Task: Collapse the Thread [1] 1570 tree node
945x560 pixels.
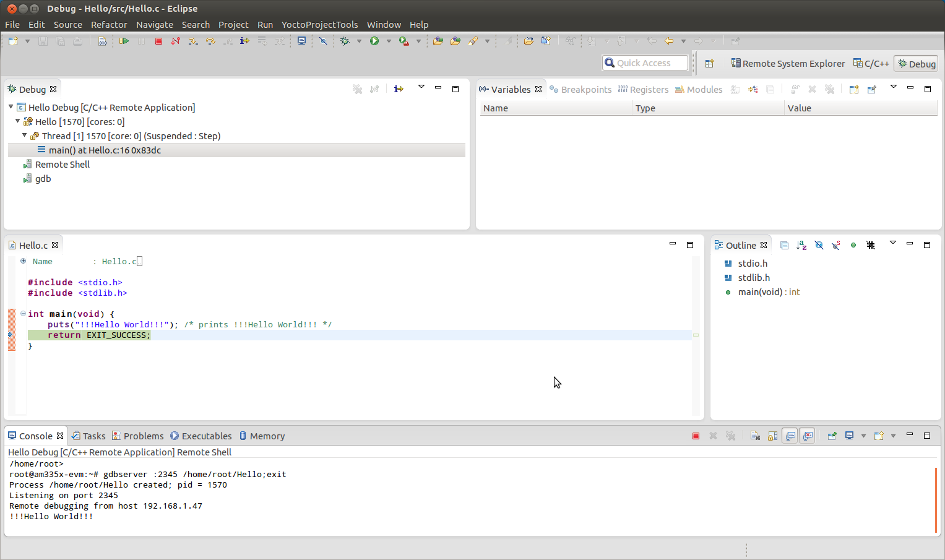Action: (25, 136)
